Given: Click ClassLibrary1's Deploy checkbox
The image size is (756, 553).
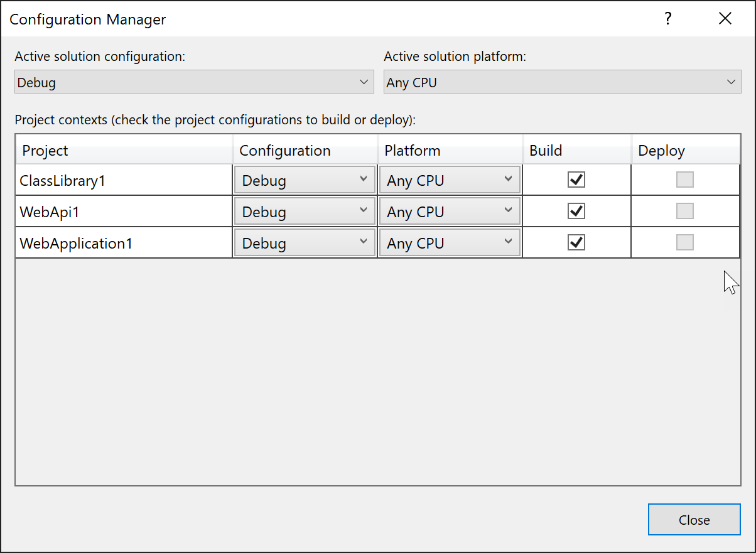Looking at the screenshot, I should (x=685, y=180).
